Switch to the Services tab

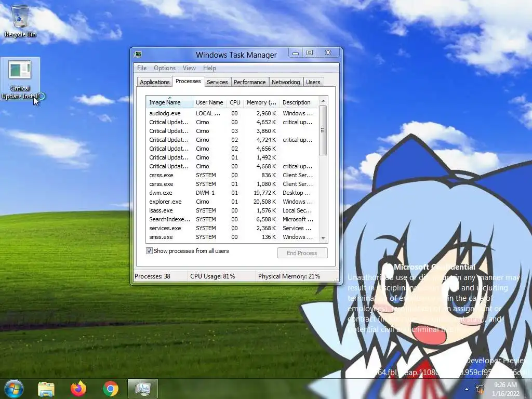[217, 82]
